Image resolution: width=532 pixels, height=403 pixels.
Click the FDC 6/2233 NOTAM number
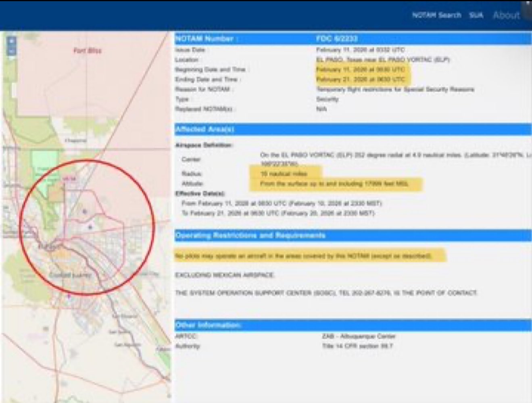coord(337,39)
